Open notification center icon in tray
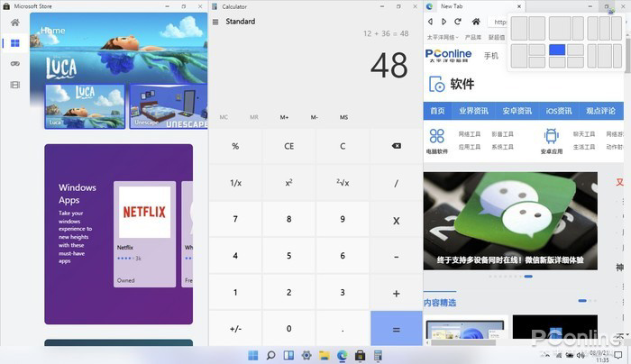The height and width of the screenshot is (364, 631). 618,355
